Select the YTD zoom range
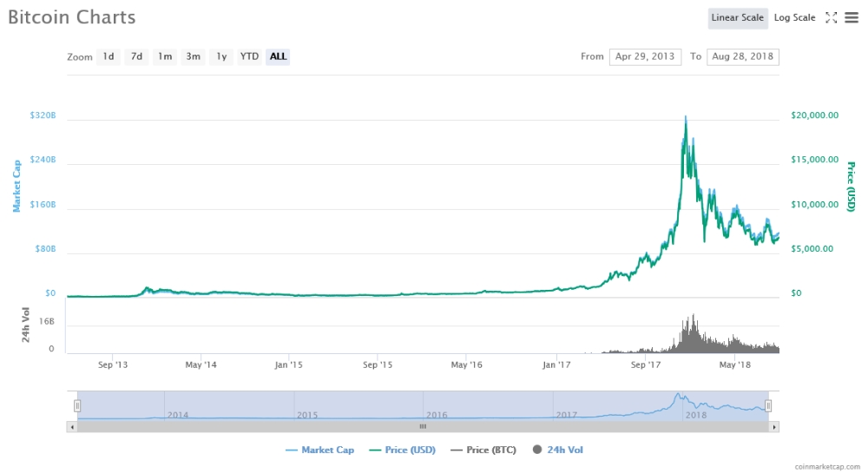868x473 pixels. [x=249, y=56]
